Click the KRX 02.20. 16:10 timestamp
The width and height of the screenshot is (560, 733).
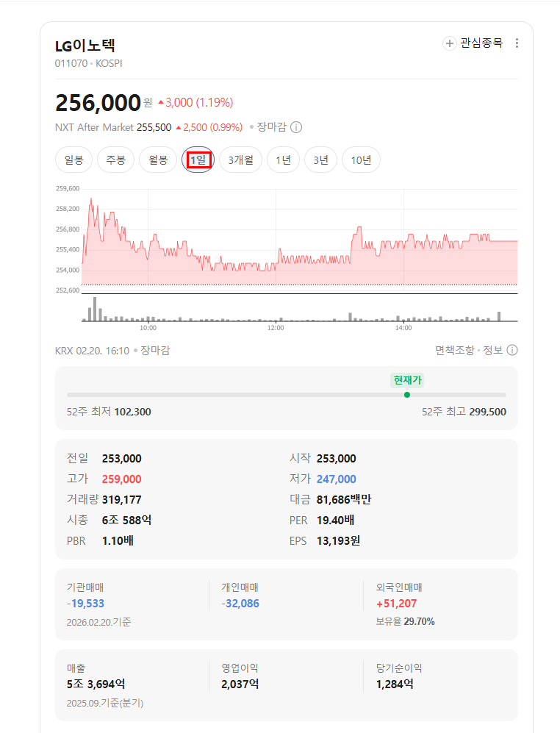(x=92, y=351)
